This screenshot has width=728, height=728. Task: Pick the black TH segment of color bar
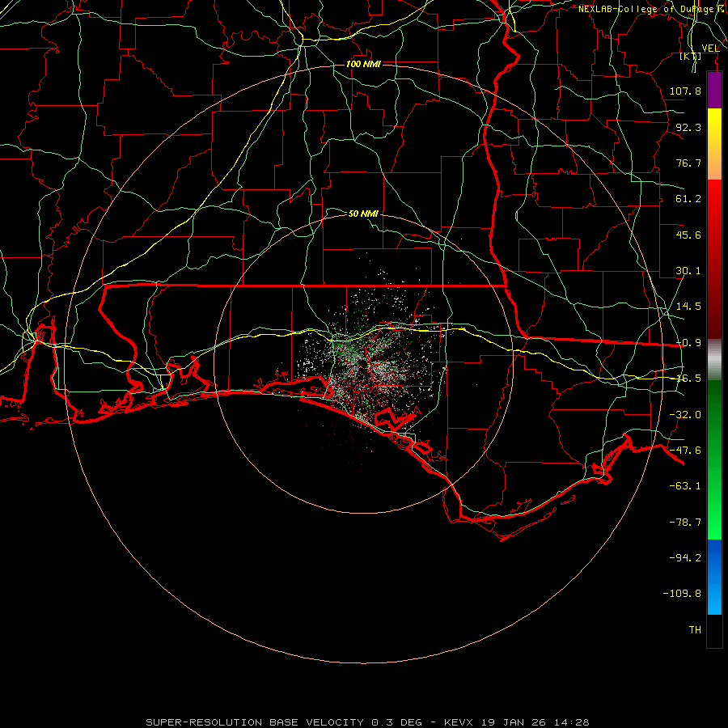pos(714,630)
